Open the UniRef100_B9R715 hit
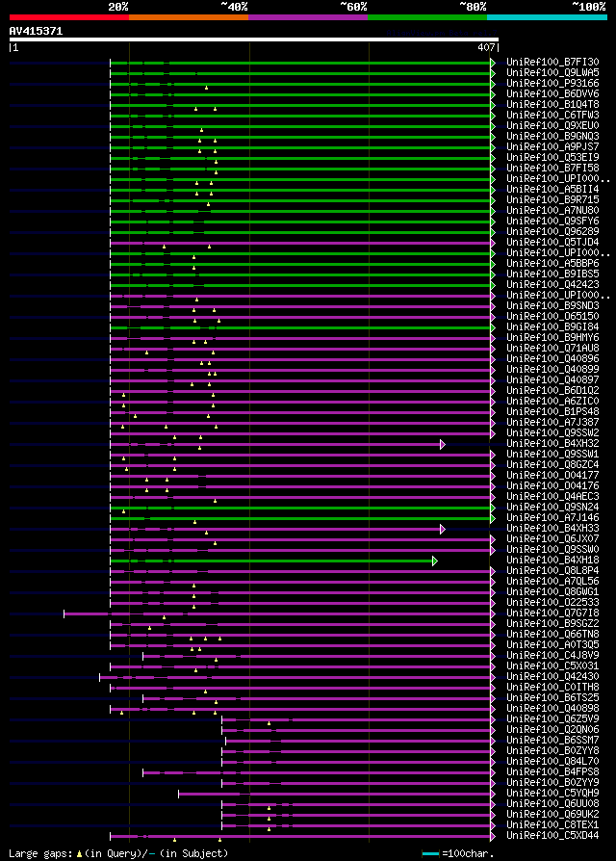 pos(552,200)
